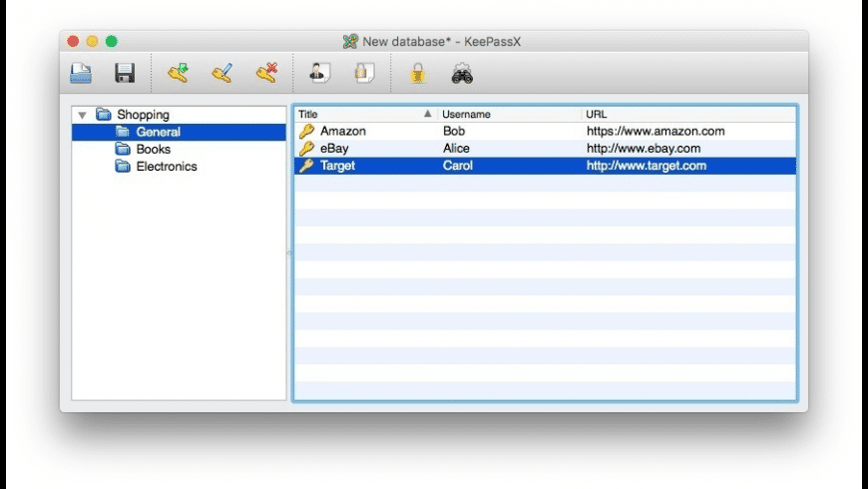Open the http://www.target.com URL cell
868x489 pixels.
point(646,166)
